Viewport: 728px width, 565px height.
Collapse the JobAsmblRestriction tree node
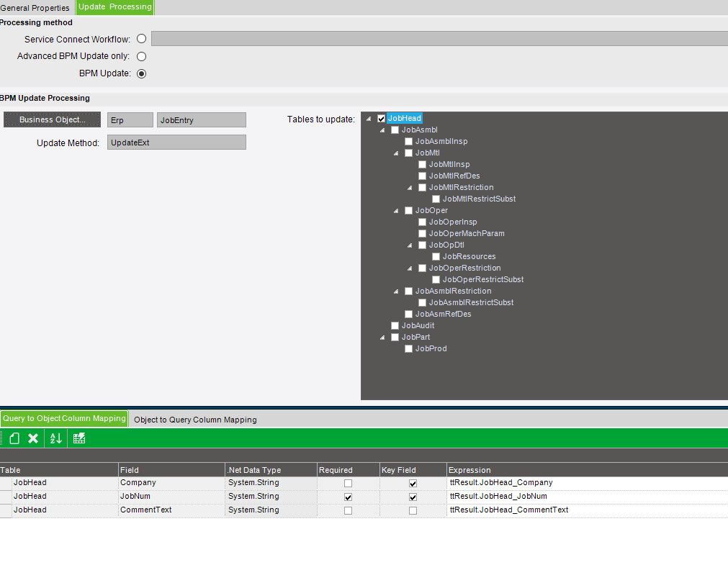(396, 291)
